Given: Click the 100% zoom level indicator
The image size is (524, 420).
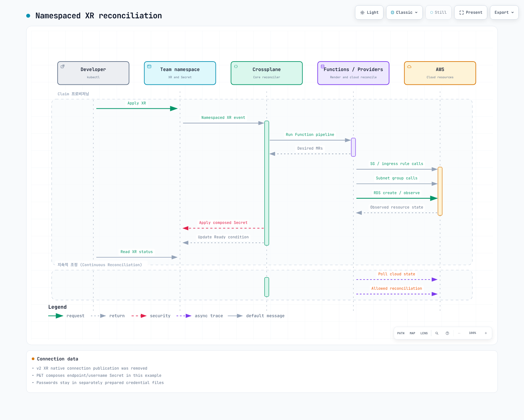Looking at the screenshot, I should (x=473, y=333).
